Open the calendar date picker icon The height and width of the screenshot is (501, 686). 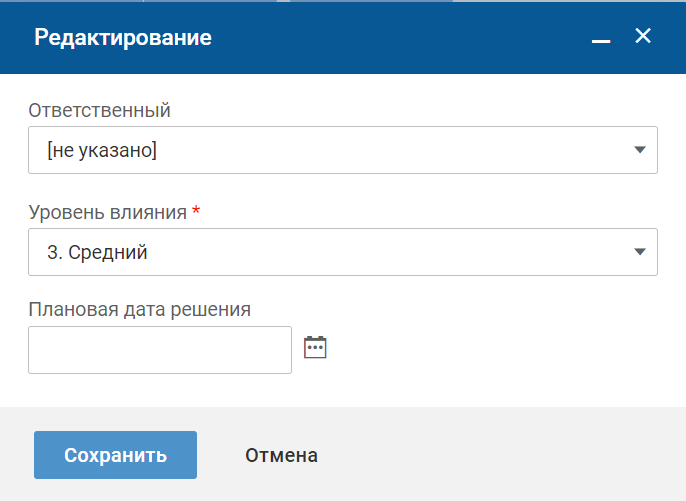point(316,348)
